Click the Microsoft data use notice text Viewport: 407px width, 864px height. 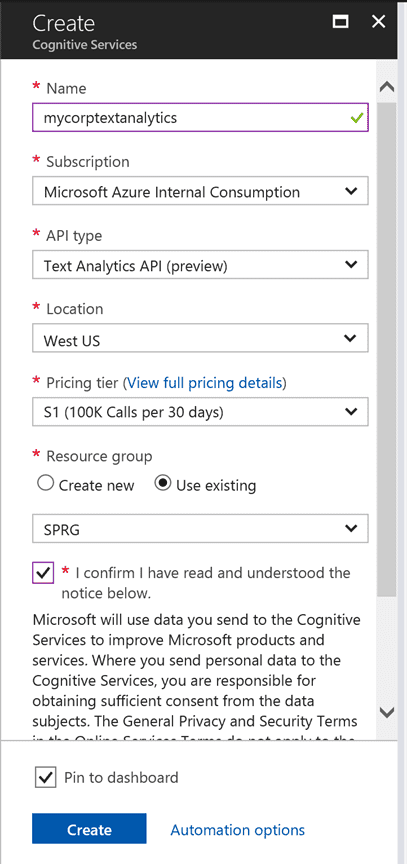[197, 678]
